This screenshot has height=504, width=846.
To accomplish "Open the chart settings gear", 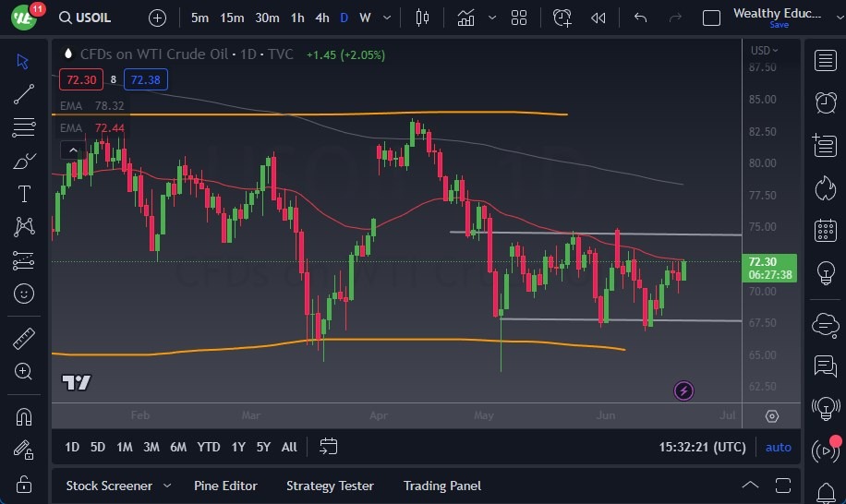I will 772,416.
